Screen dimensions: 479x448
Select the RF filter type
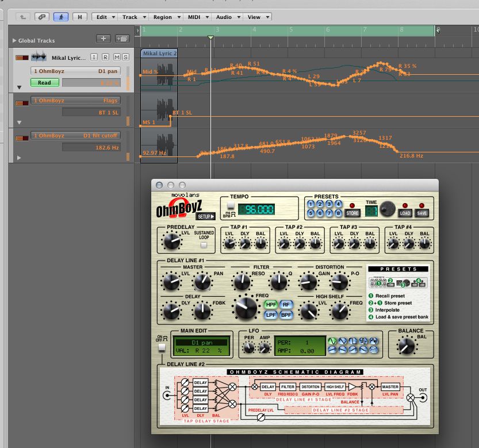pyautogui.click(x=286, y=305)
